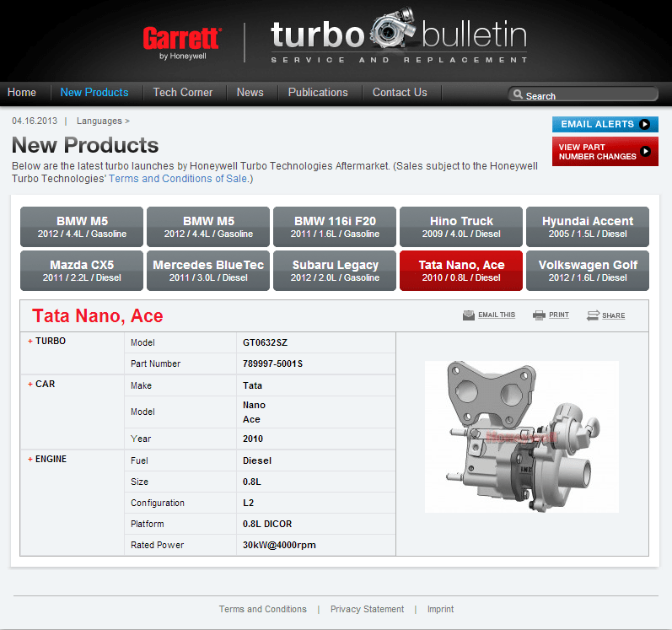The image size is (672, 630).
Task: Collapse the TURBO section plus sign
Action: tap(30, 341)
